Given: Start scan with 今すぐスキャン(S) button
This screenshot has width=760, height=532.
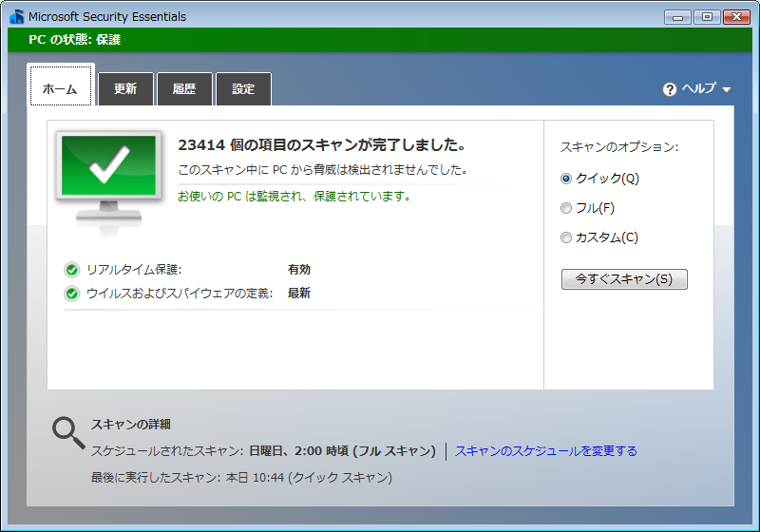Looking at the screenshot, I should point(624,279).
